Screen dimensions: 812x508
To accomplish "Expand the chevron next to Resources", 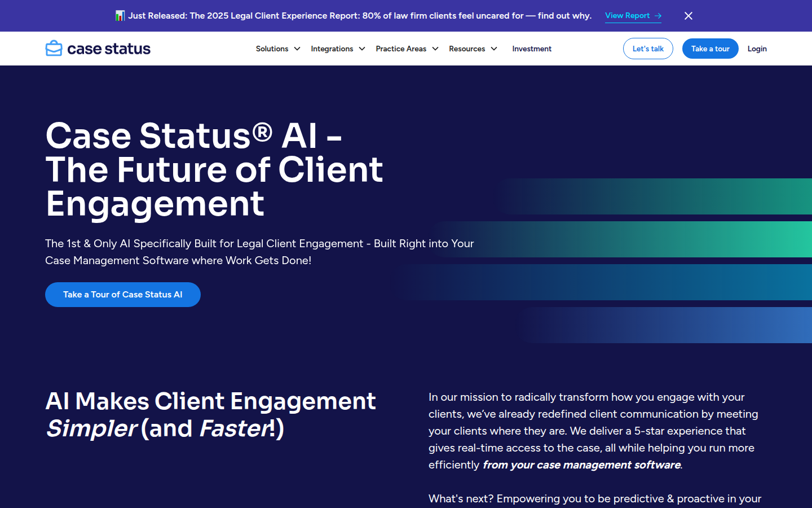I will pyautogui.click(x=494, y=49).
